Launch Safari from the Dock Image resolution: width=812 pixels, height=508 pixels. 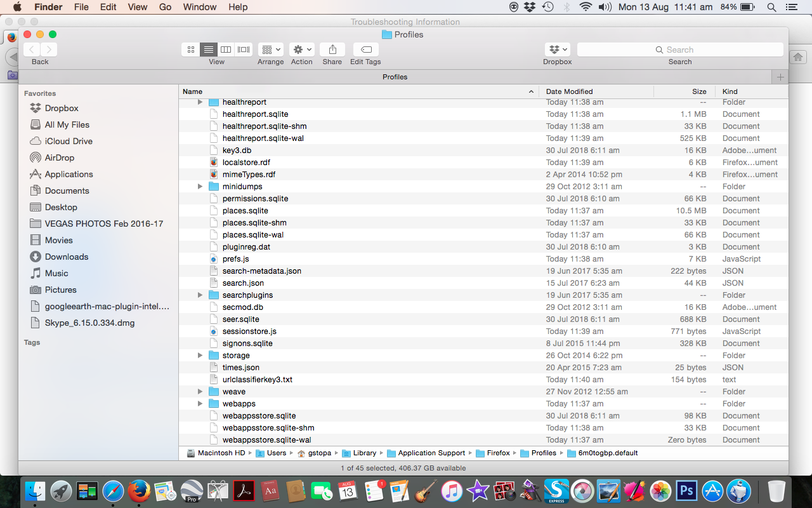pos(113,491)
